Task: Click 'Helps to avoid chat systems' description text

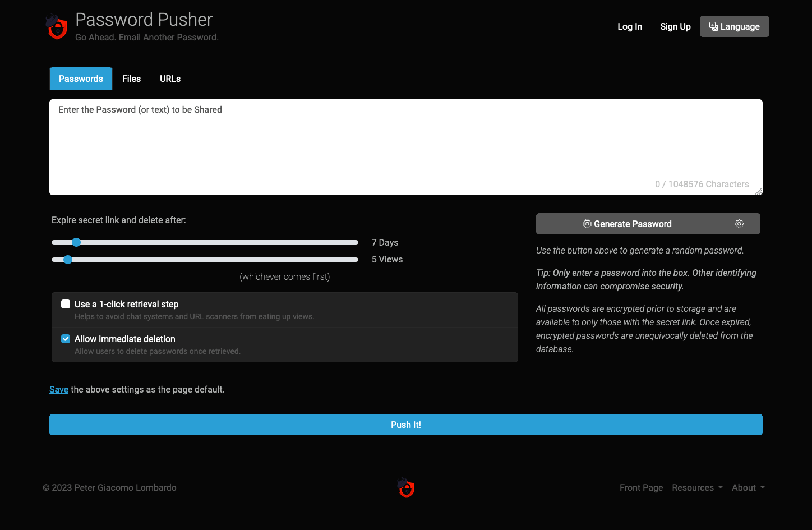Action: coord(195,316)
